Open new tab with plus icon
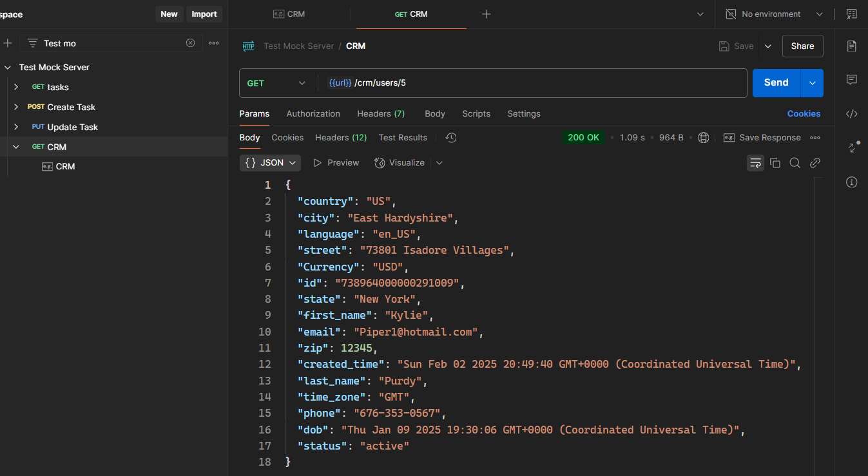 (487, 14)
